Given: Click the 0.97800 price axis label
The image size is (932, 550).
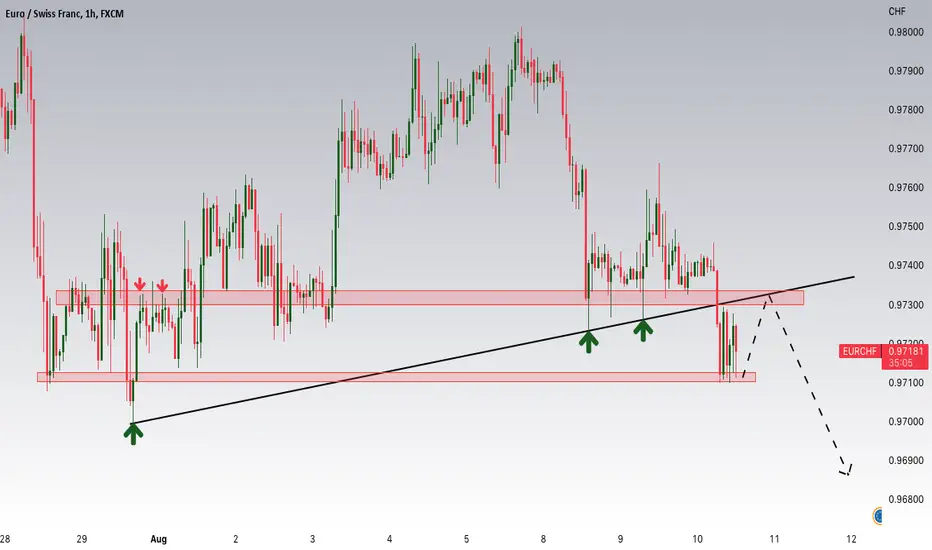Looking at the screenshot, I should pyautogui.click(x=906, y=110).
